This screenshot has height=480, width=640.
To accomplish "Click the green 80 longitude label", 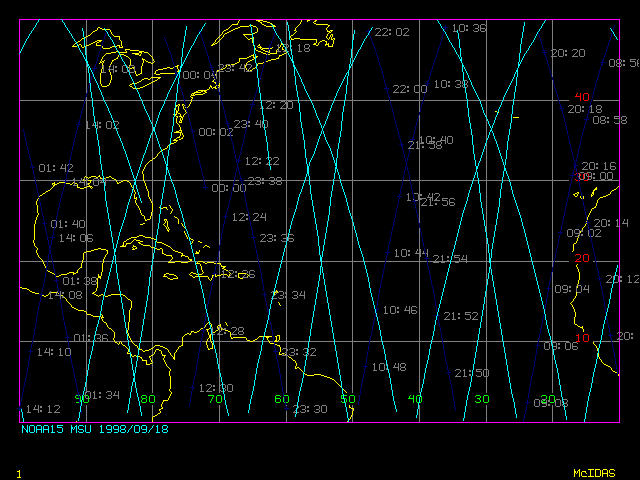I will click(148, 399).
